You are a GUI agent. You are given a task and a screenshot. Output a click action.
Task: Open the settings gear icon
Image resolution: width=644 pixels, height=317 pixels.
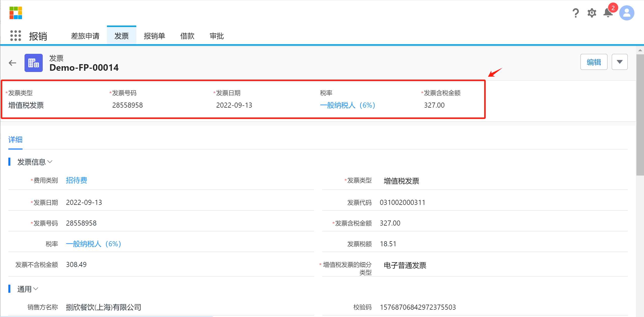pyautogui.click(x=592, y=13)
